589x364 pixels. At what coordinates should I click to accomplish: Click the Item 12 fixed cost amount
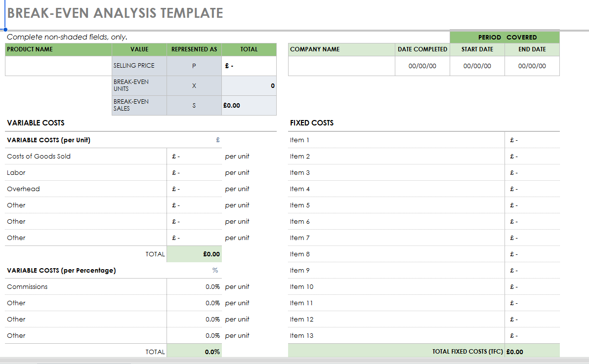pos(532,319)
